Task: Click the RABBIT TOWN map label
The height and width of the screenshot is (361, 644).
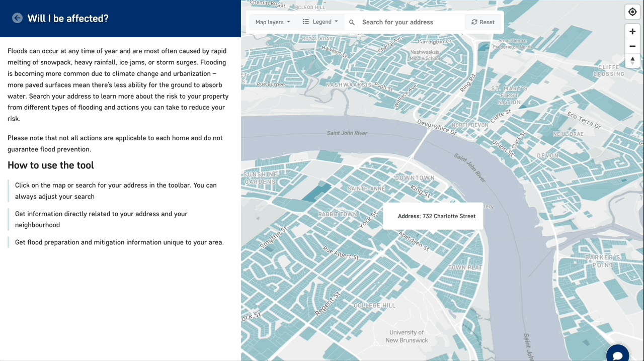Action: click(337, 214)
